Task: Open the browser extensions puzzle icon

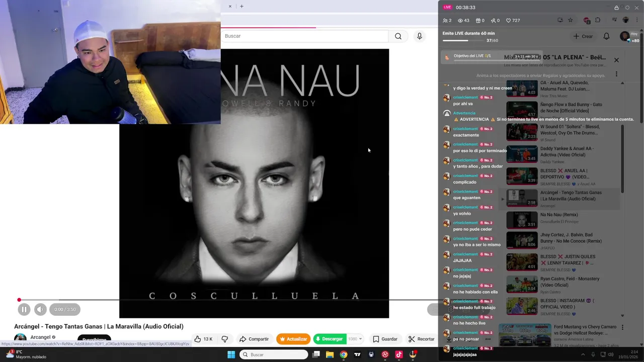Action: click(x=598, y=20)
